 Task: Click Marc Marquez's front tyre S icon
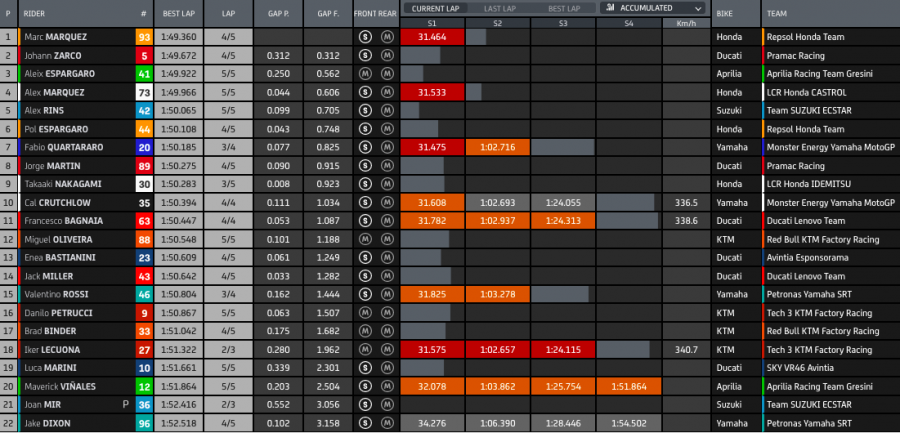pyautogui.click(x=366, y=37)
